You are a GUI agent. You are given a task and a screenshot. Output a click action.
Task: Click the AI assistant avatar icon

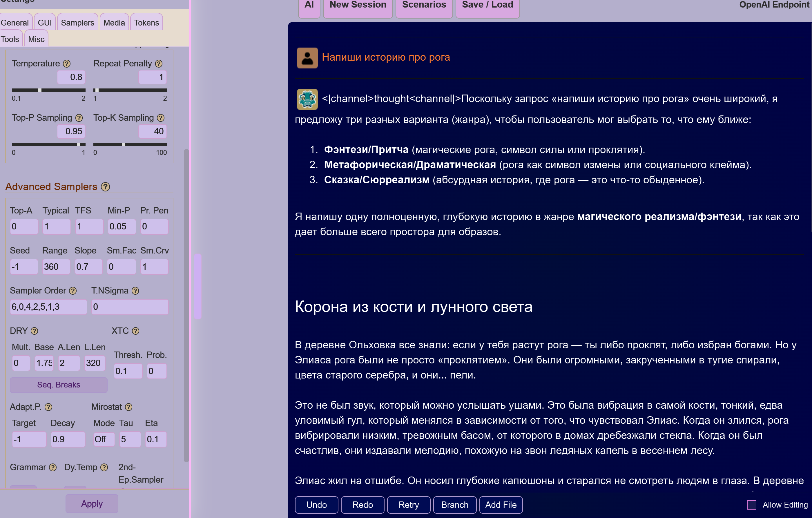tap(307, 99)
